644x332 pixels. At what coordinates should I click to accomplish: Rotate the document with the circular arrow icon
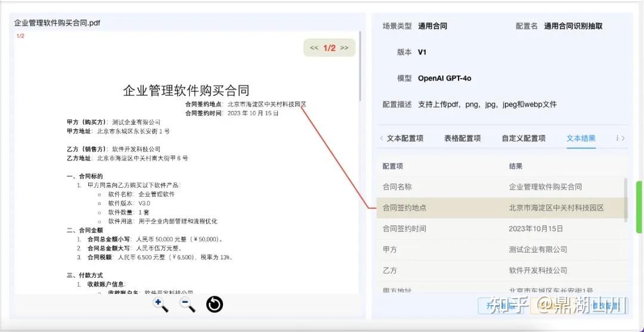point(215,305)
